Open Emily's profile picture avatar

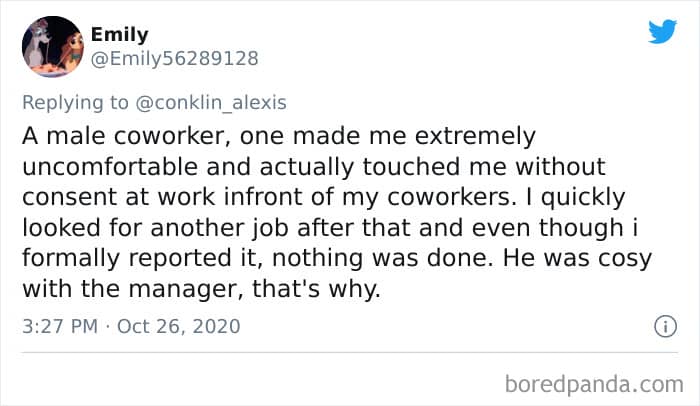51,46
